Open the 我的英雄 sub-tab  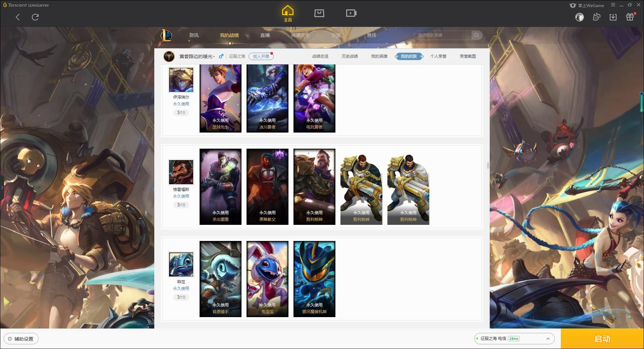coord(379,56)
